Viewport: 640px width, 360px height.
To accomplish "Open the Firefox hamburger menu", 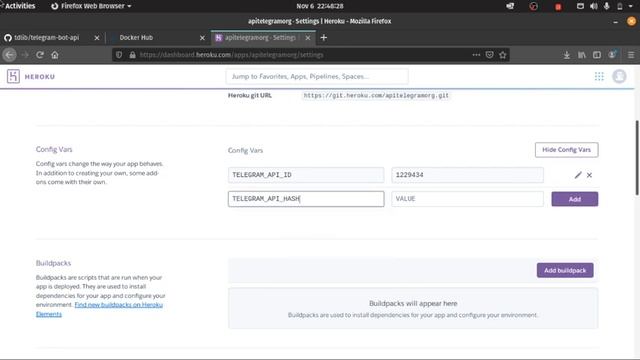I will tap(631, 55).
